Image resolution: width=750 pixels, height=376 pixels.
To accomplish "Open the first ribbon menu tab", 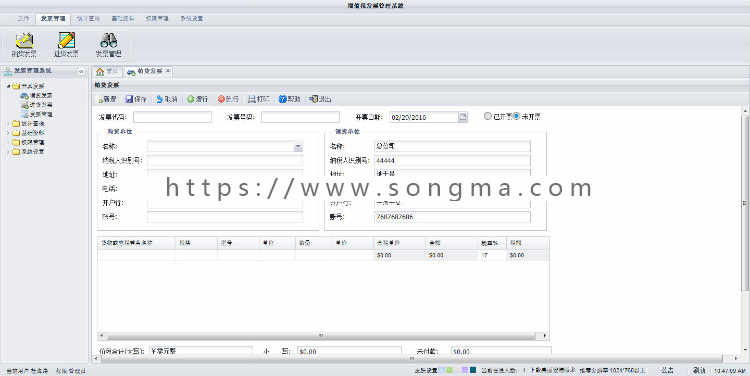I will click(22, 19).
